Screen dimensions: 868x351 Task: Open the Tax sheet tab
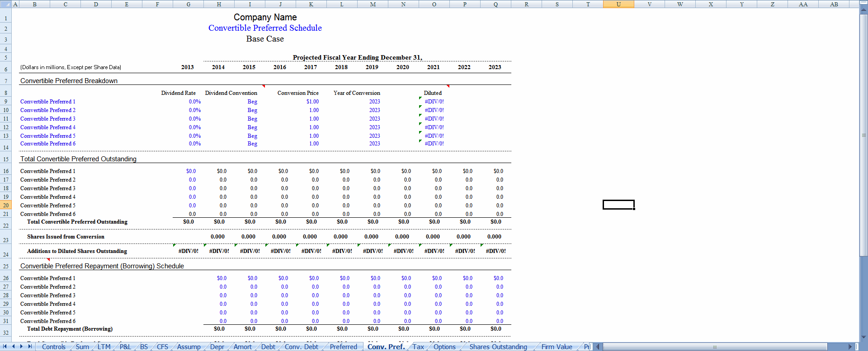(418, 347)
